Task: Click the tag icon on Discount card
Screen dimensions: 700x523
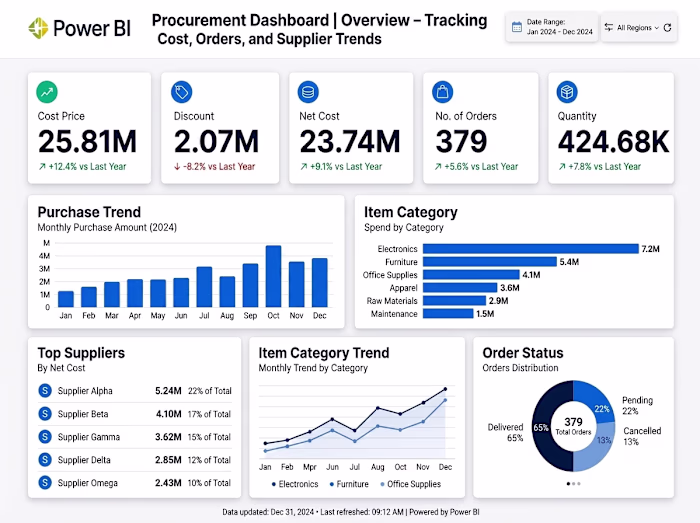Action: [182, 92]
